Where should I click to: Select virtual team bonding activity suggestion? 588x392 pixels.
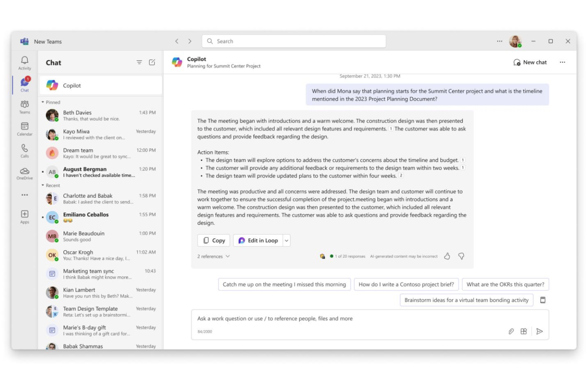click(466, 300)
